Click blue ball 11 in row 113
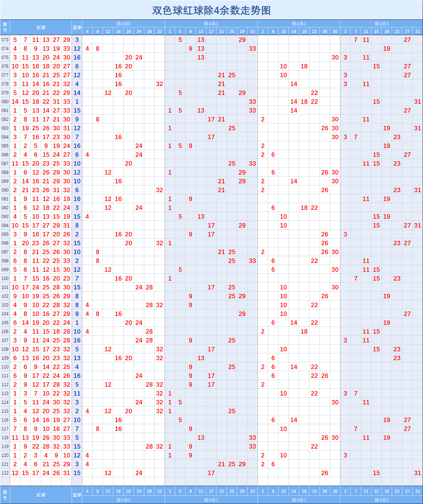The height and width of the screenshot is (504, 423). (x=77, y=393)
